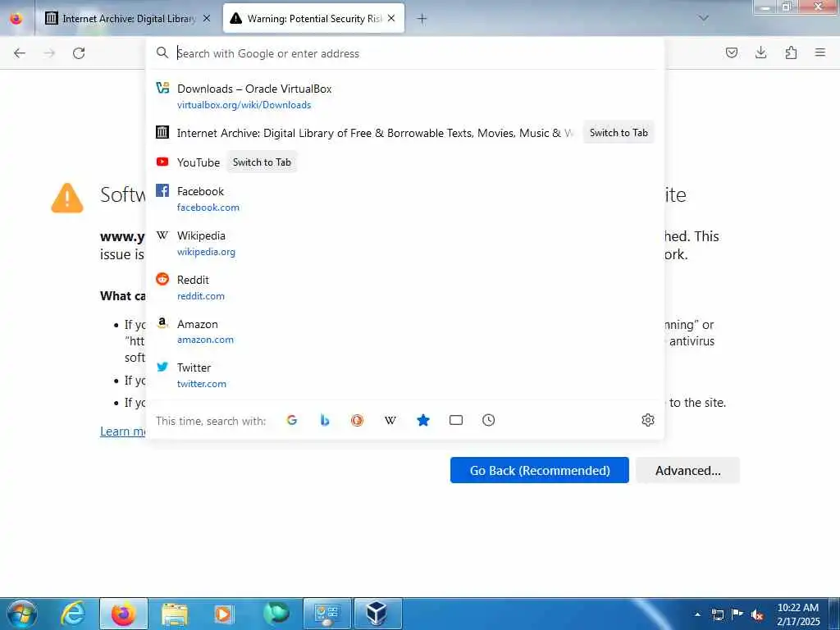The height and width of the screenshot is (630, 840).
Task: Click the Back navigation arrow
Action: pos(20,53)
